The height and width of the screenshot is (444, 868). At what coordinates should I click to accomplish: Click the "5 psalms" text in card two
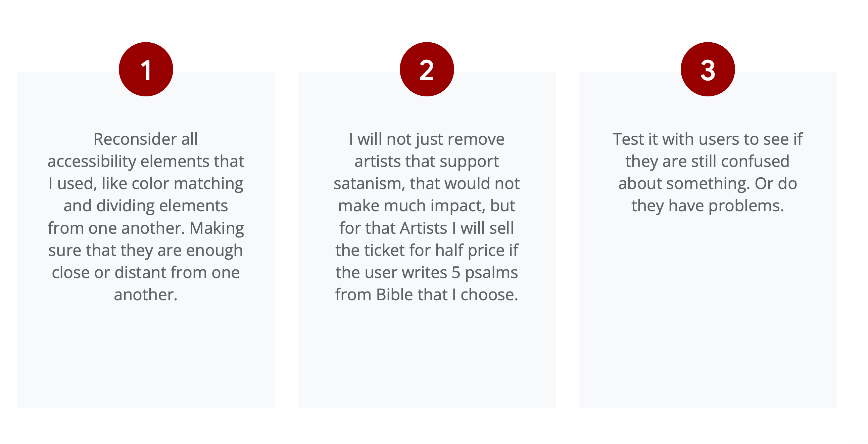[x=485, y=272]
